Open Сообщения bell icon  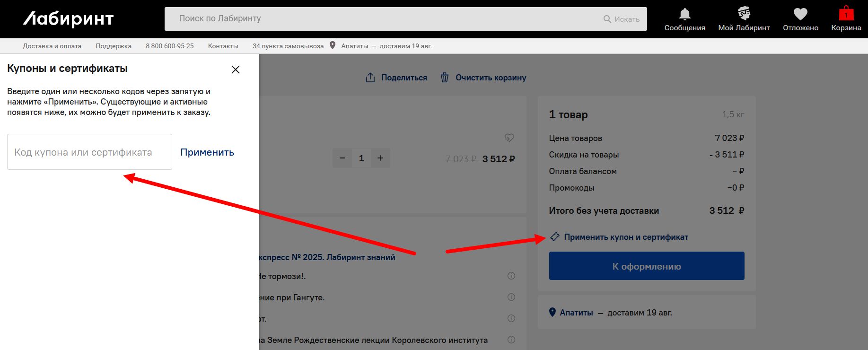tap(684, 14)
